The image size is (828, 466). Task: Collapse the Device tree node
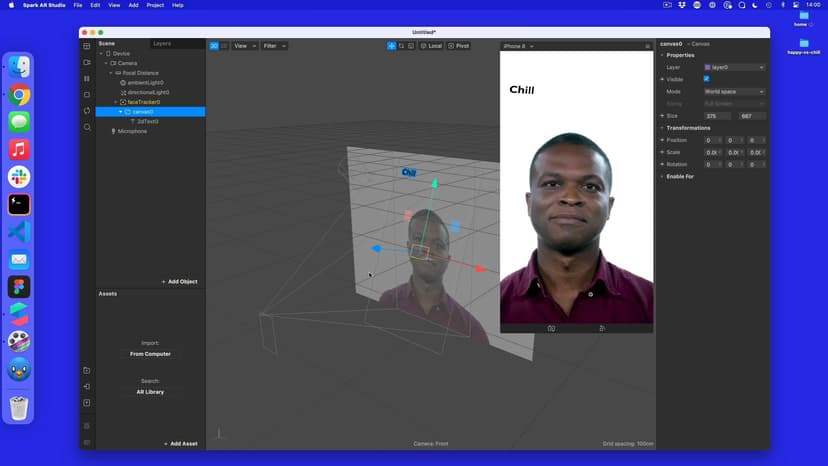101,53
